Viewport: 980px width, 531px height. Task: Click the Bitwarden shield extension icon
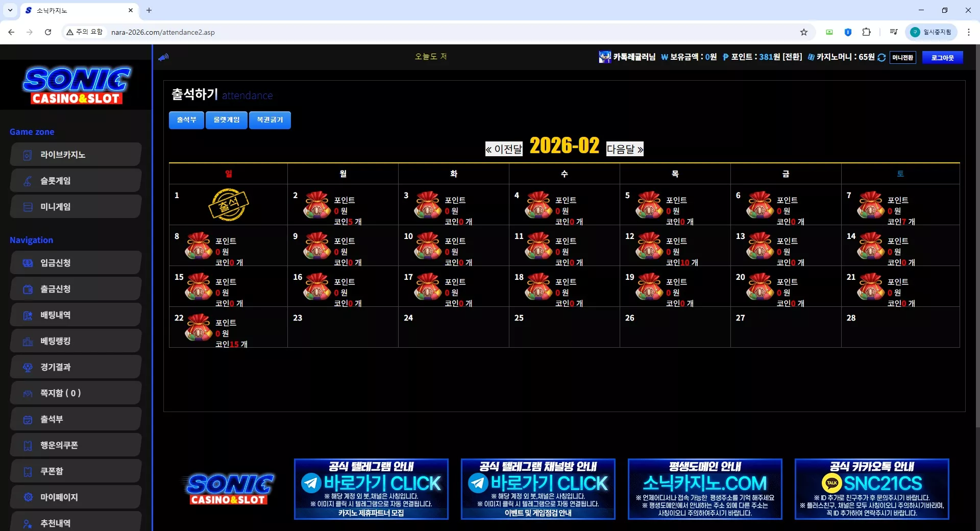[x=848, y=32]
